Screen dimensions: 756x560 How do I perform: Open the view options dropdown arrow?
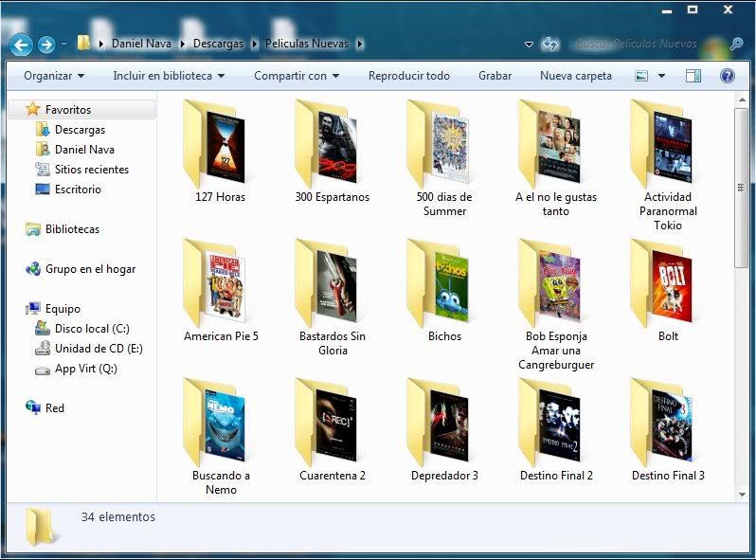point(662,76)
